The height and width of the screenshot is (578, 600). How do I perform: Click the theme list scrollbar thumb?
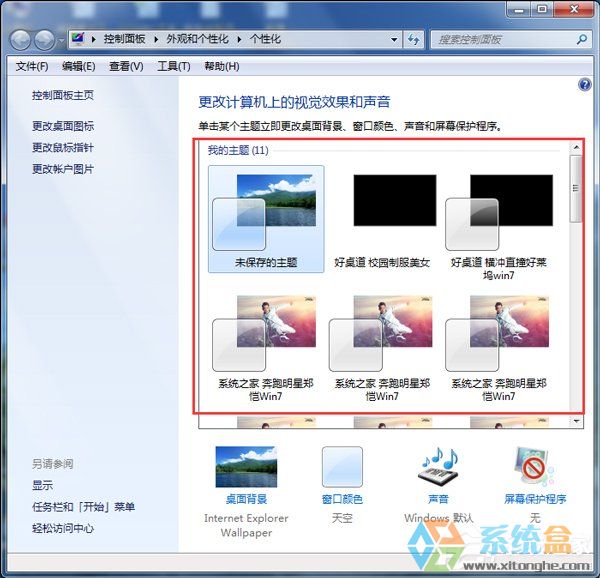576,189
